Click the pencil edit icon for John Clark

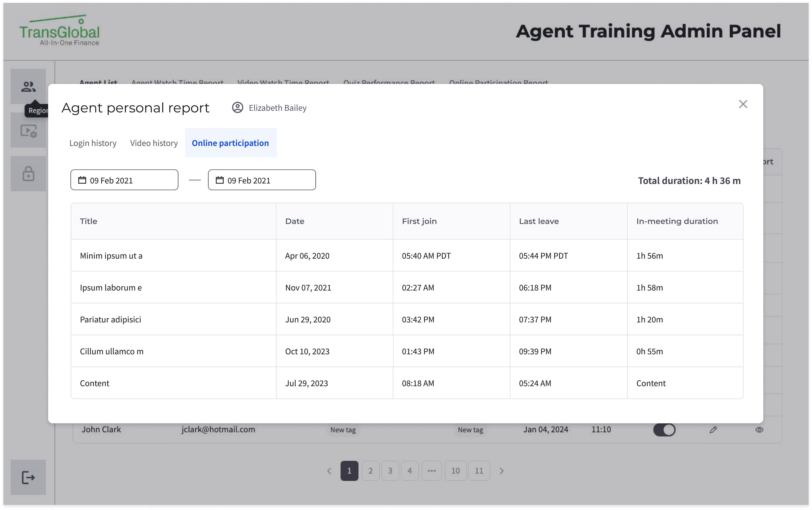point(713,430)
